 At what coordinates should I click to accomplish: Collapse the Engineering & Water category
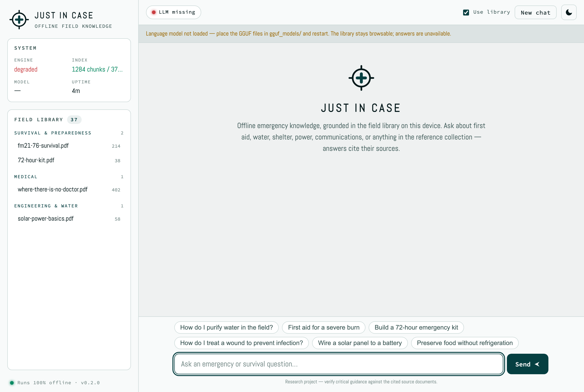[x=69, y=206]
